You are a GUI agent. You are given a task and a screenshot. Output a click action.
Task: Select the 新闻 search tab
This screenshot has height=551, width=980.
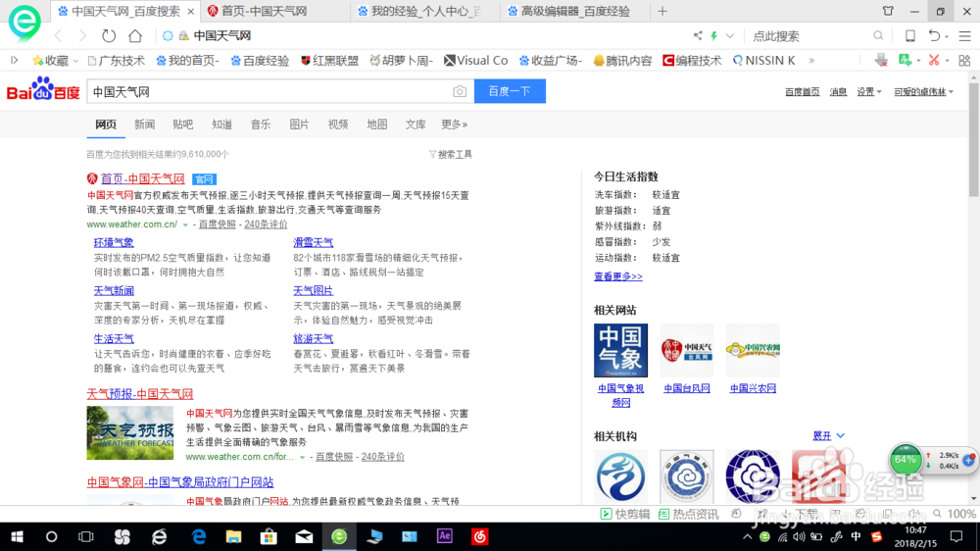(x=144, y=125)
